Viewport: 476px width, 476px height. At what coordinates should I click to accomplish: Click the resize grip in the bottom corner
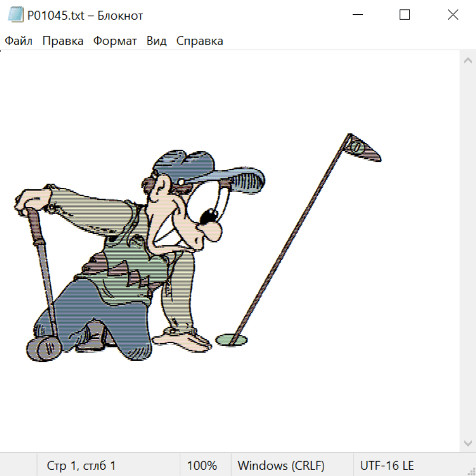click(471, 471)
